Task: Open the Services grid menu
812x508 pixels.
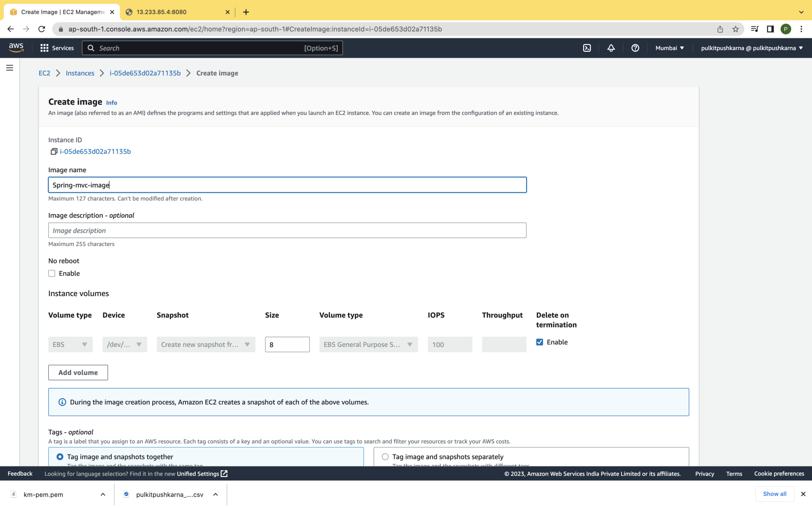Action: 57,48
